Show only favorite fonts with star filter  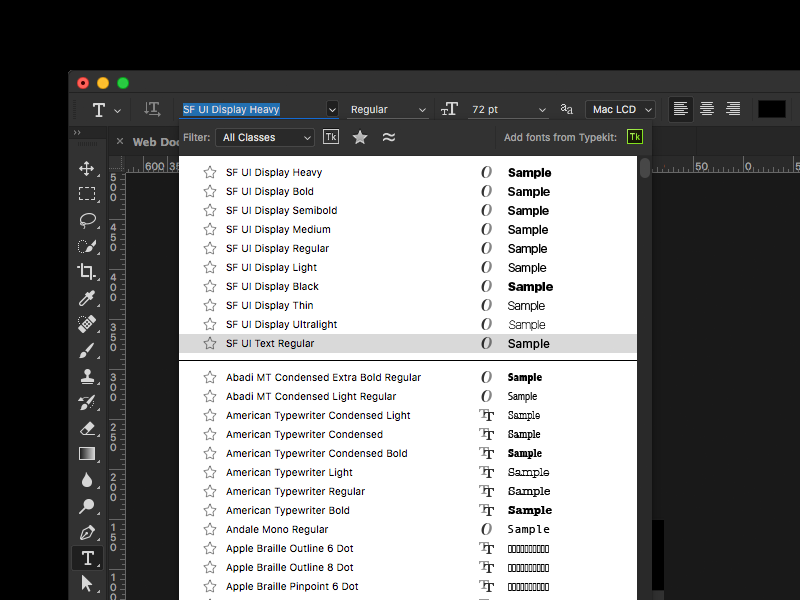pos(360,137)
